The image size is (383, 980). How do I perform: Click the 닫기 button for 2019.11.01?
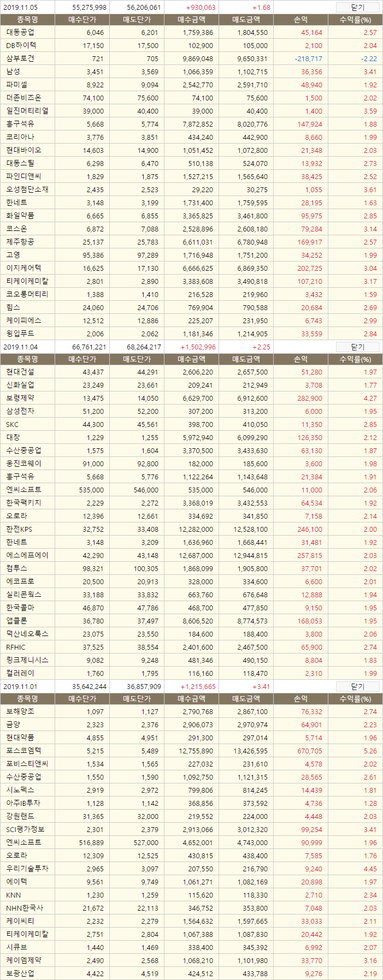click(357, 687)
